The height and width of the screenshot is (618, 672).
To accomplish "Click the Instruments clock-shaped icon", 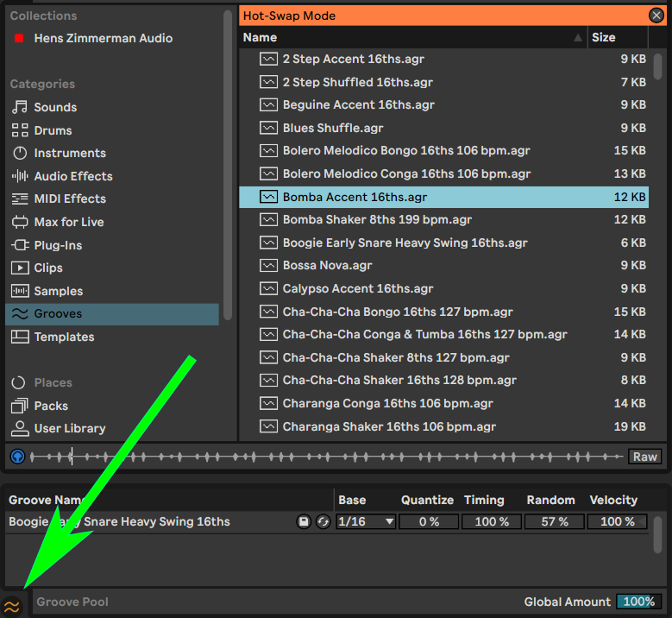I will (x=19, y=153).
